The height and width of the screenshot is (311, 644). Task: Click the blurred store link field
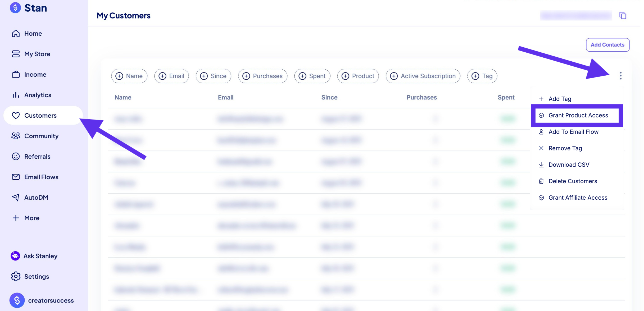[x=576, y=16]
